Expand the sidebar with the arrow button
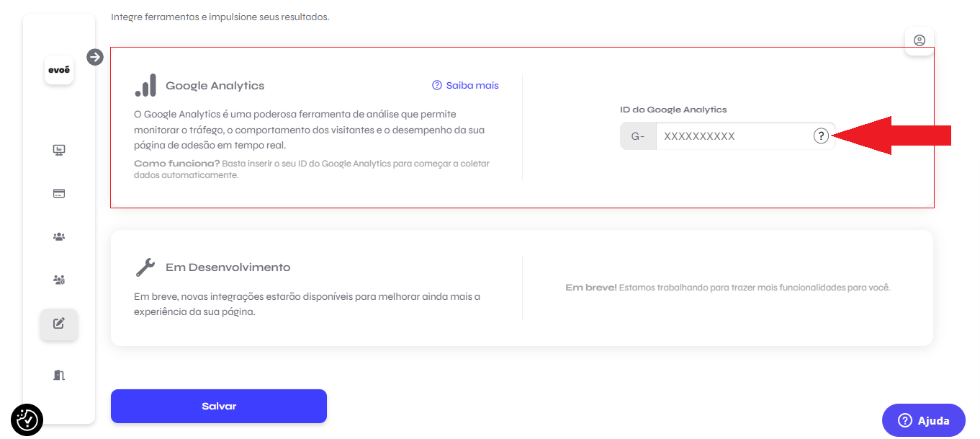This screenshot has width=980, height=439. click(95, 57)
